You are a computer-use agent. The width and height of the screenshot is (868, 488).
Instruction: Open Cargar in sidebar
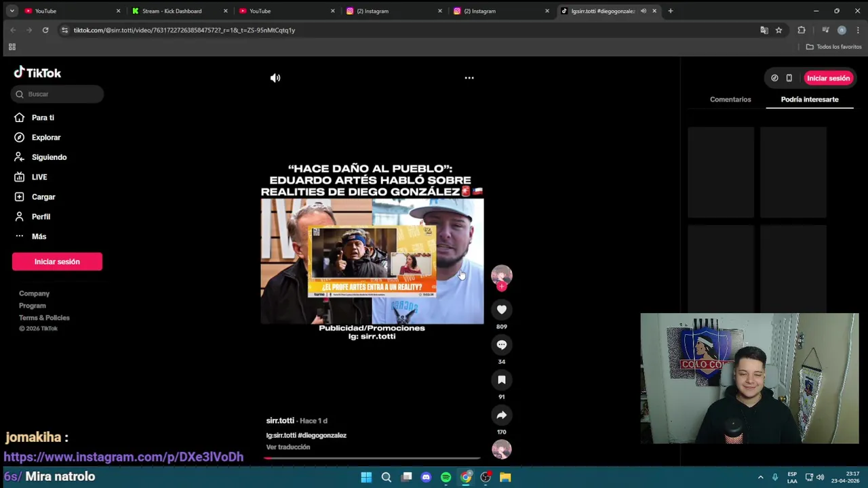(x=43, y=197)
